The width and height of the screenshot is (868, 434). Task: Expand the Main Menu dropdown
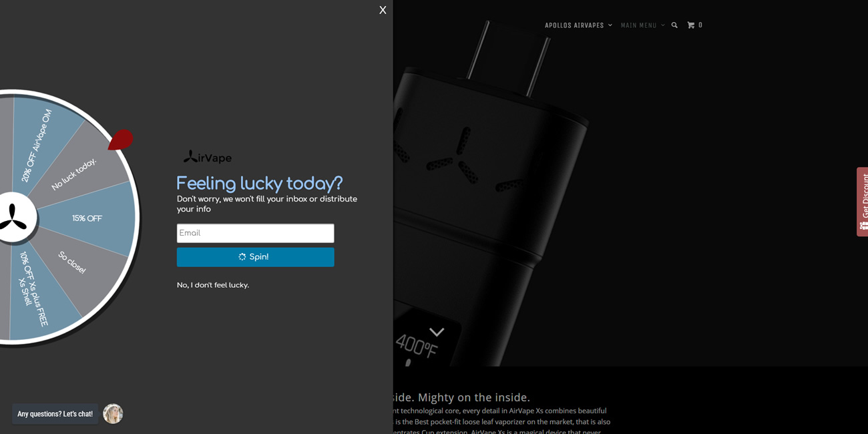[x=643, y=25]
